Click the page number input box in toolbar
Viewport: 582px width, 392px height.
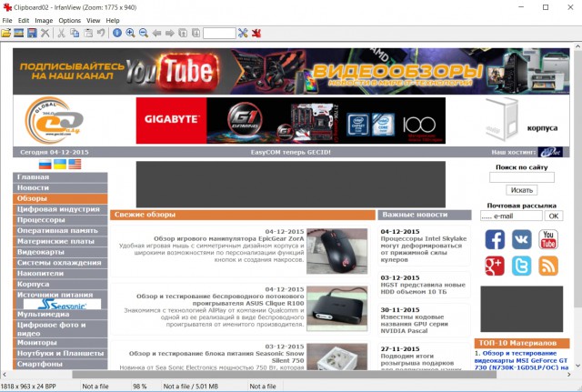[219, 33]
